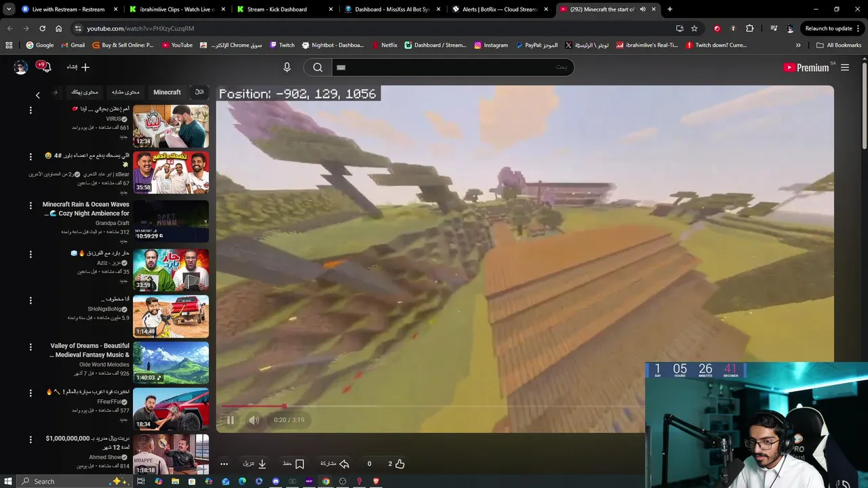Viewport: 868px width, 488px height.
Task: Open the 12:34 VIRUS video thumbnail
Action: point(171,126)
